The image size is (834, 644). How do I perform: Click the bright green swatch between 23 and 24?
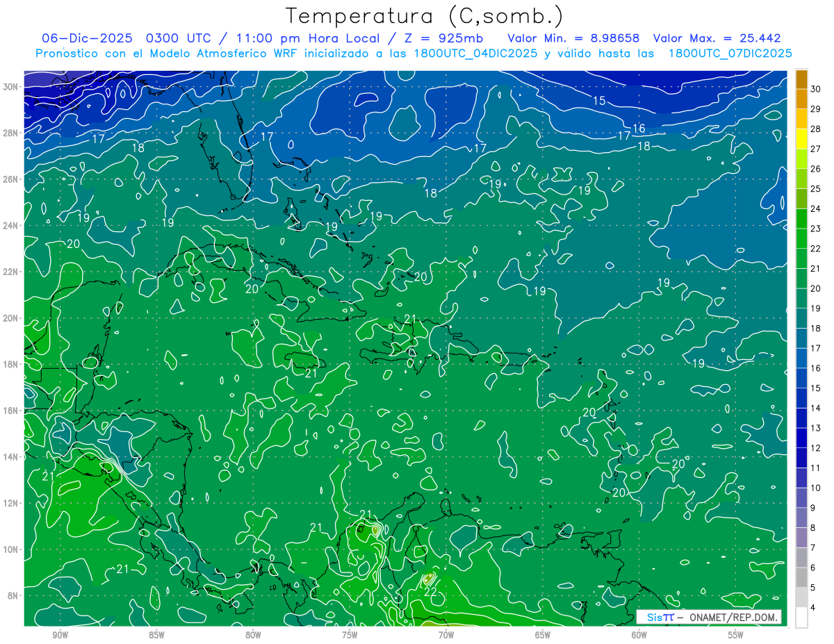click(802, 219)
